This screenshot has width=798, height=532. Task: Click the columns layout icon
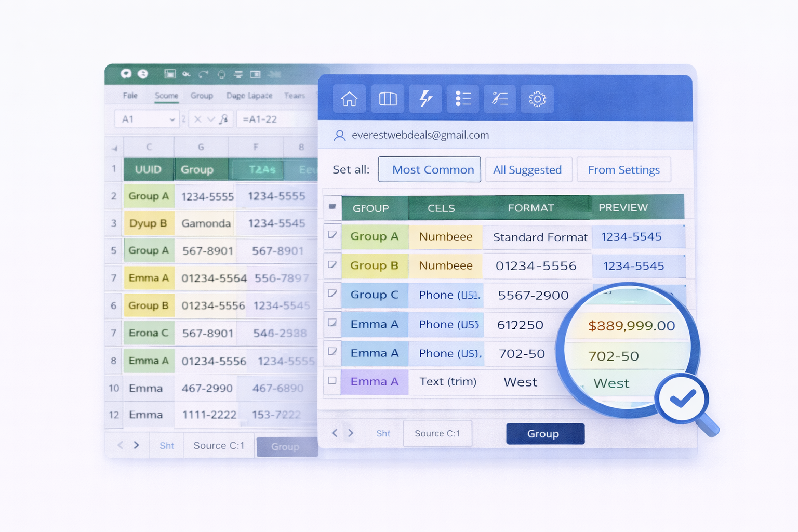(388, 99)
